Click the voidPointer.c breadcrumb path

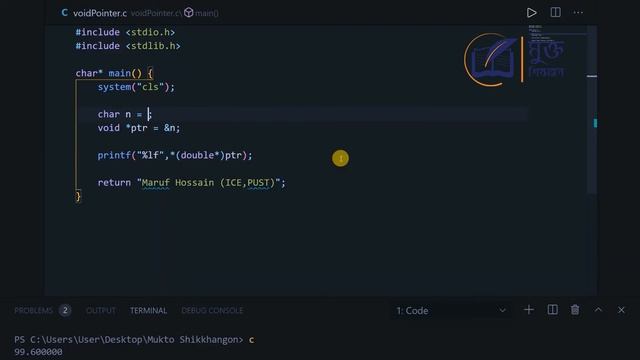coord(155,13)
